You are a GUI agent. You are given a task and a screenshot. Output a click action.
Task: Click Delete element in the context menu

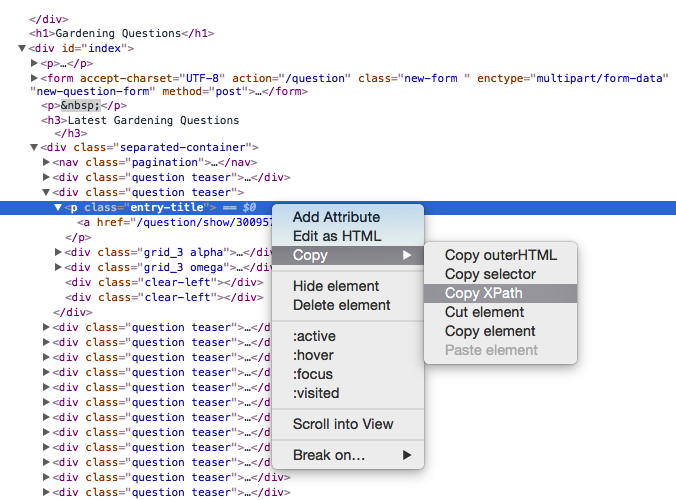pyautogui.click(x=341, y=305)
